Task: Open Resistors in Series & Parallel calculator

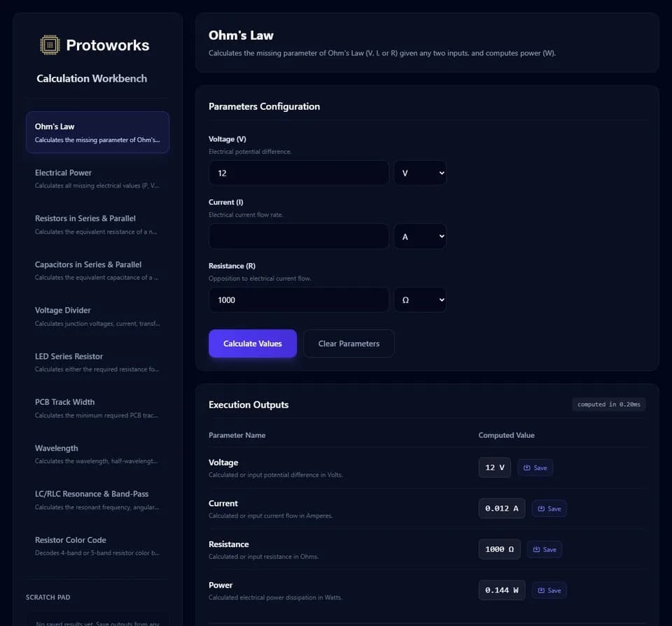Action: pos(98,225)
